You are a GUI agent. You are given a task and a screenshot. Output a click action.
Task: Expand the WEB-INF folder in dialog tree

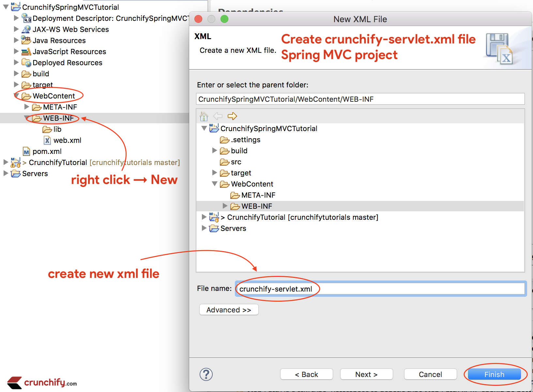pyautogui.click(x=225, y=206)
